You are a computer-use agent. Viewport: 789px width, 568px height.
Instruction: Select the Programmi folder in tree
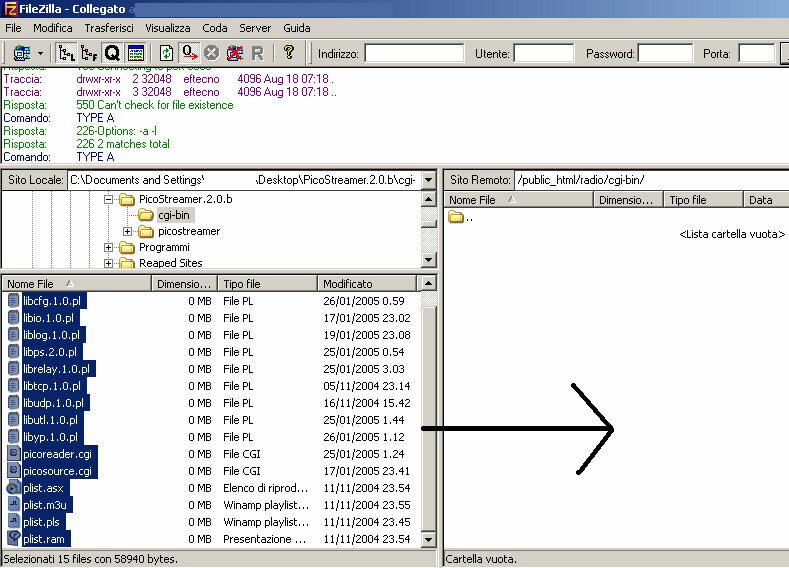coord(164,248)
